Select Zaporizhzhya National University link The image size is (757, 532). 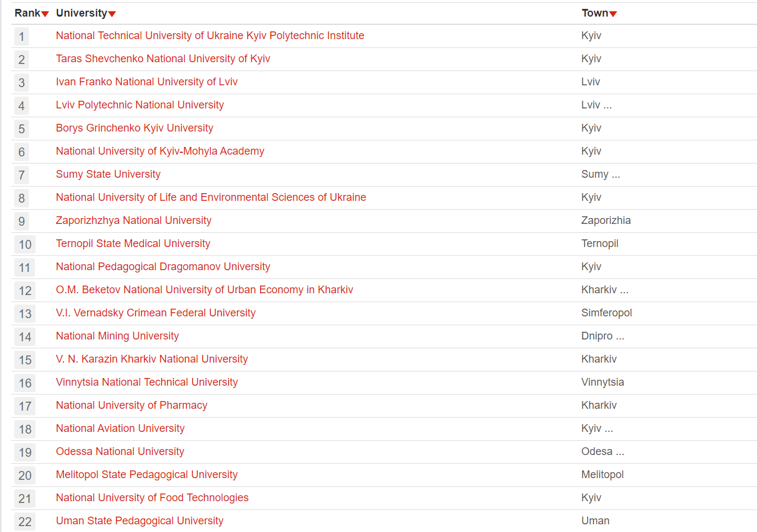pos(133,220)
